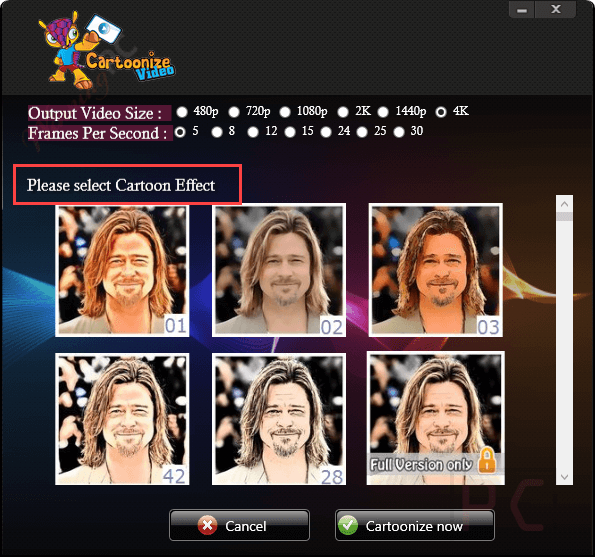Close the Cartoonize Video window

pyautogui.click(x=556, y=9)
